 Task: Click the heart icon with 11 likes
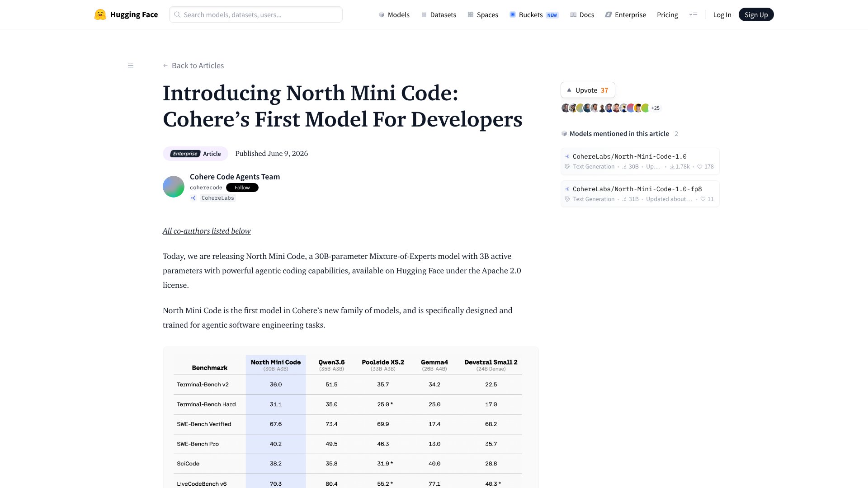tap(703, 199)
